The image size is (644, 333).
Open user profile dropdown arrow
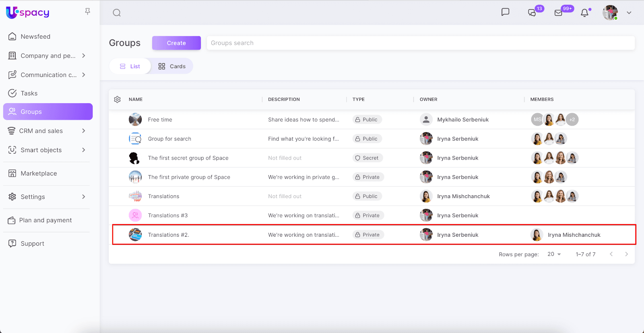pos(629,13)
